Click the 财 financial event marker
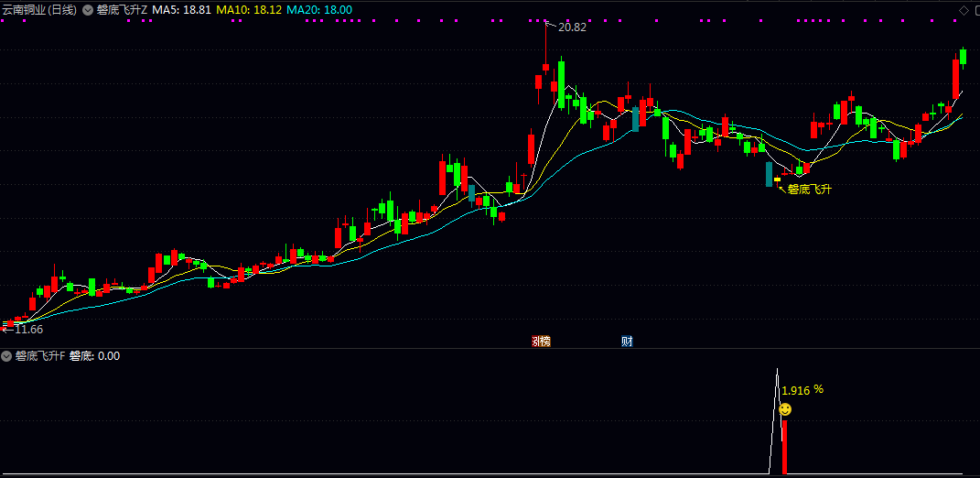The width and height of the screenshot is (980, 478). pyautogui.click(x=628, y=341)
